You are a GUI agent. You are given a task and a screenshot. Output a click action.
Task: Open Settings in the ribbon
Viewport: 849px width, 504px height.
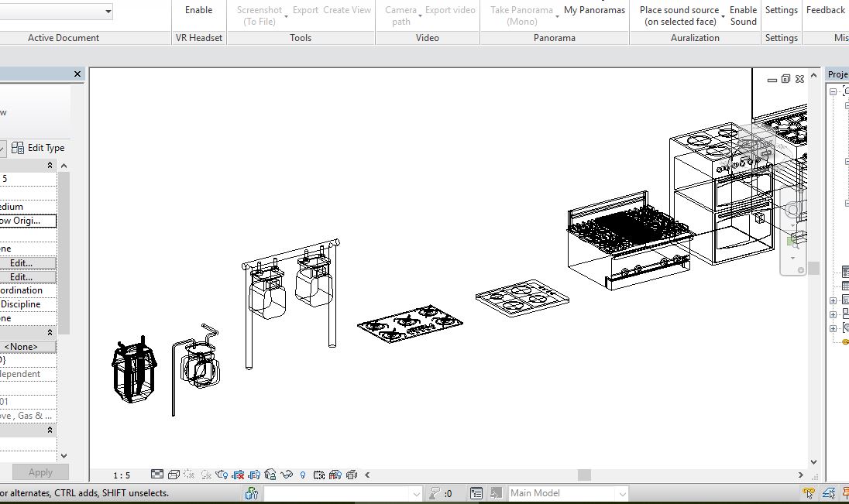point(781,10)
